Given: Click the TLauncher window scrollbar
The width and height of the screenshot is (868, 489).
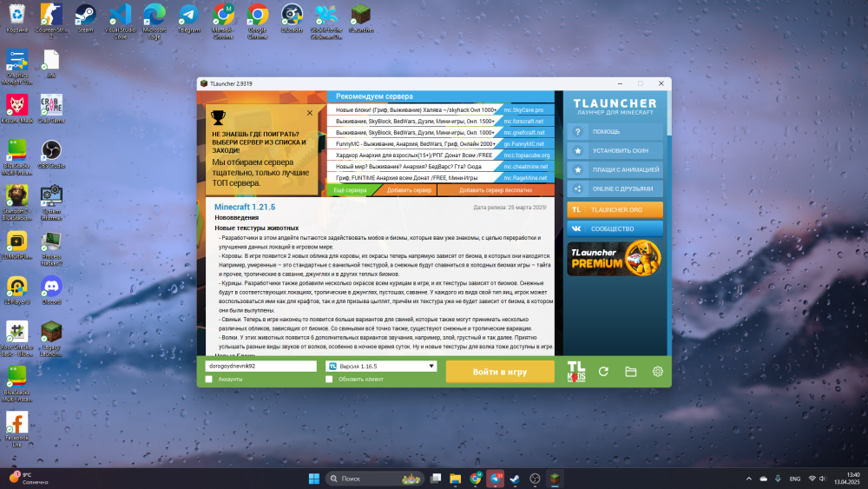Looking at the screenshot, I should click(668, 113).
